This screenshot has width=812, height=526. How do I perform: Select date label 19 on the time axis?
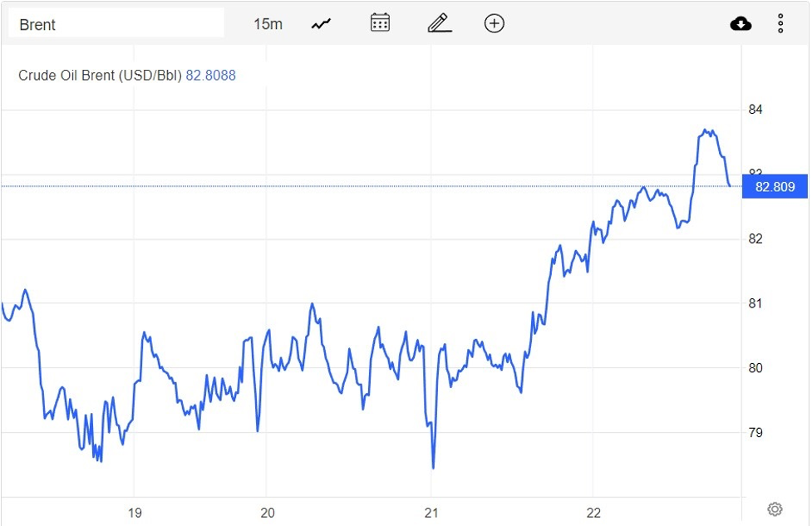(135, 512)
